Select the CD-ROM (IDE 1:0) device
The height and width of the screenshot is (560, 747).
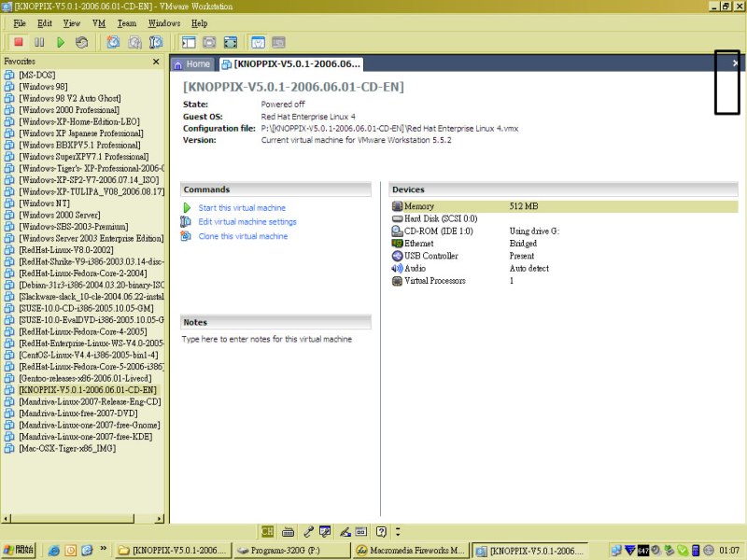564,231
